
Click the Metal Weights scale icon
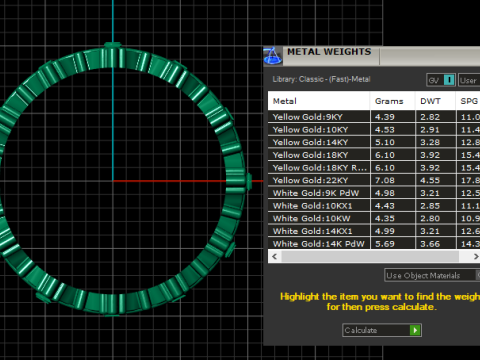[272, 56]
